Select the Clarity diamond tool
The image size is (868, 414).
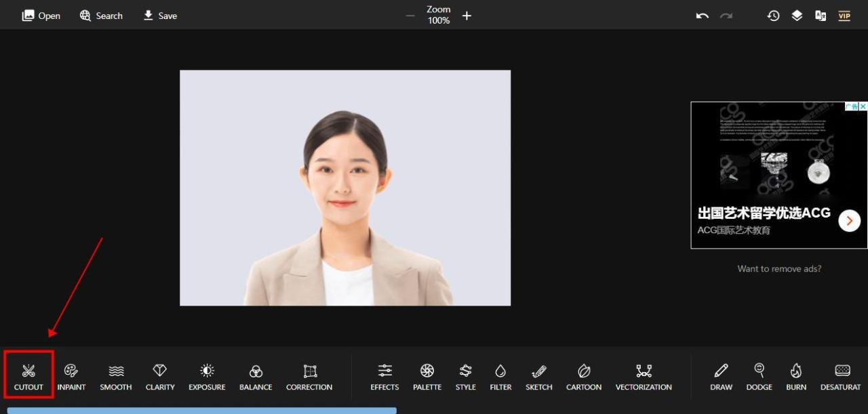pos(160,376)
